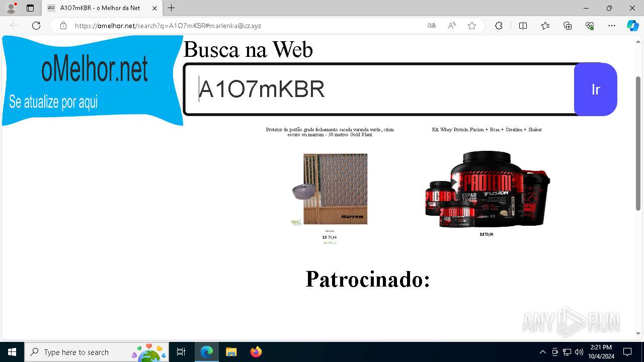The height and width of the screenshot is (362, 644).
Task: Click the Busca na Web heading
Action: pyautogui.click(x=248, y=49)
